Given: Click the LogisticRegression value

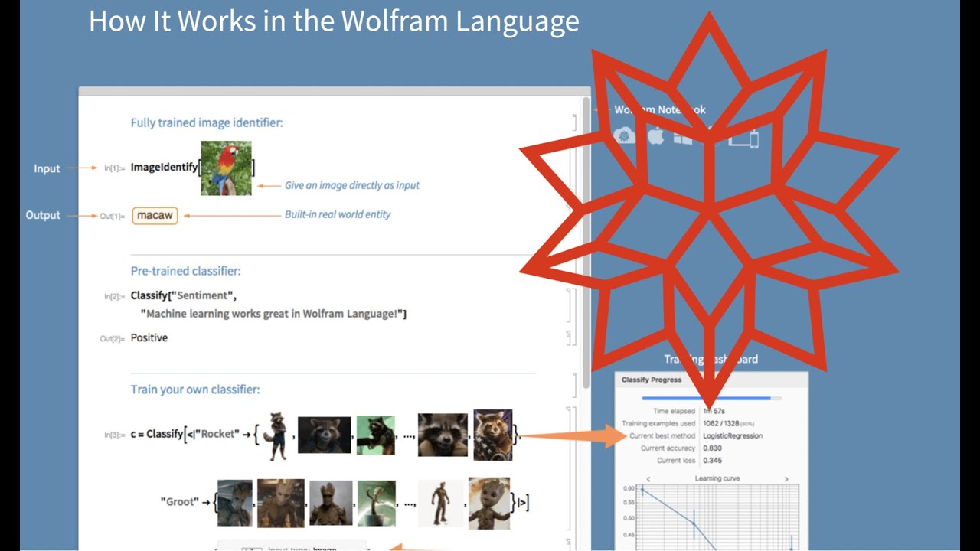Looking at the screenshot, I should (733, 435).
